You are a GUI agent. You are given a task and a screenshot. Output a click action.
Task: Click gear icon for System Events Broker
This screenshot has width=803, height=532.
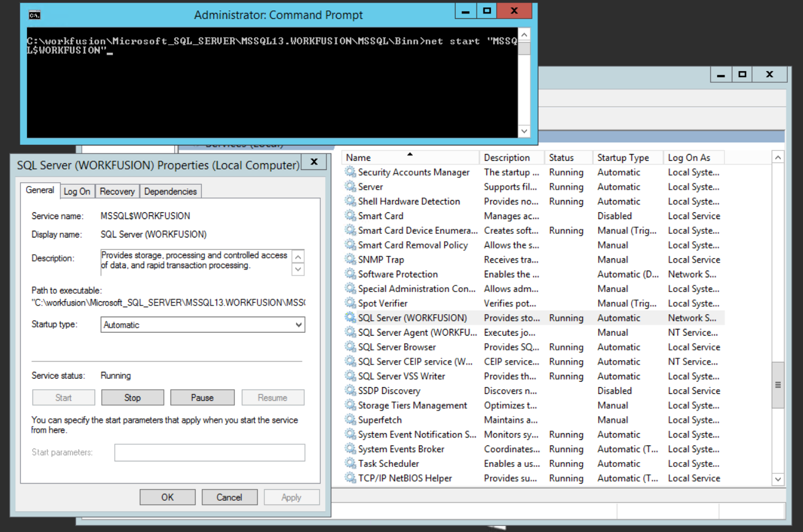point(350,449)
